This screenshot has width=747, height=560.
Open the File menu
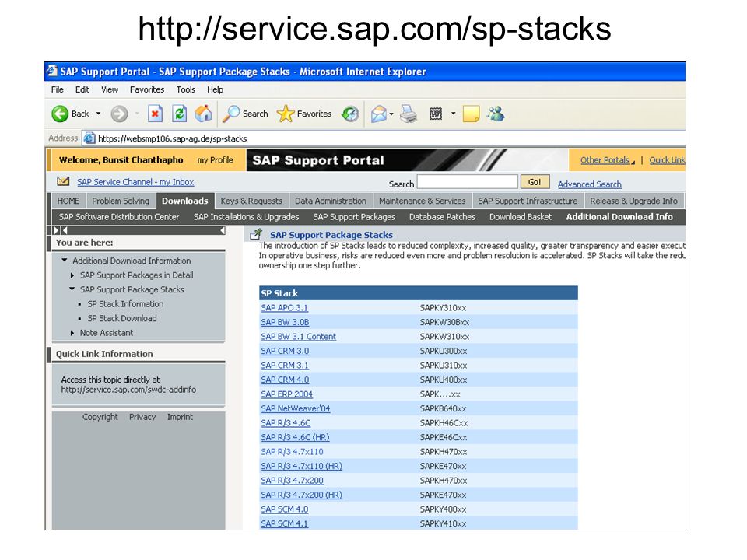pos(57,89)
